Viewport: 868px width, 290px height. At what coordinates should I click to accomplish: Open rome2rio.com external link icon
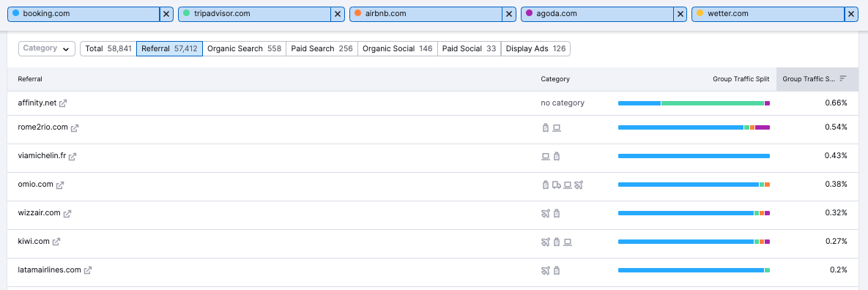click(75, 128)
